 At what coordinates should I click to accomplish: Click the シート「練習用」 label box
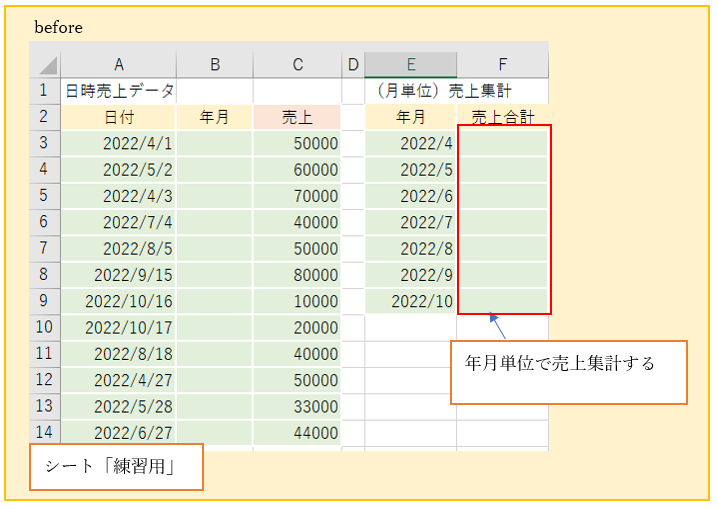coord(116,467)
